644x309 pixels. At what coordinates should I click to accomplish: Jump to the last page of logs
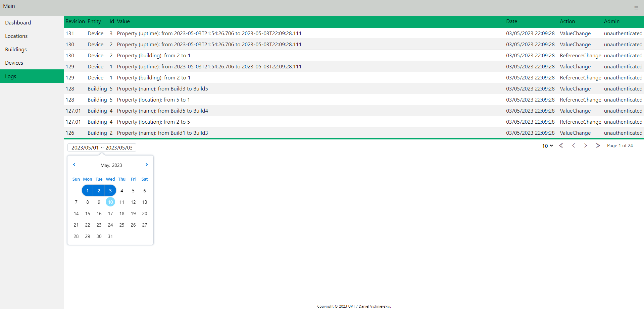tap(598, 145)
